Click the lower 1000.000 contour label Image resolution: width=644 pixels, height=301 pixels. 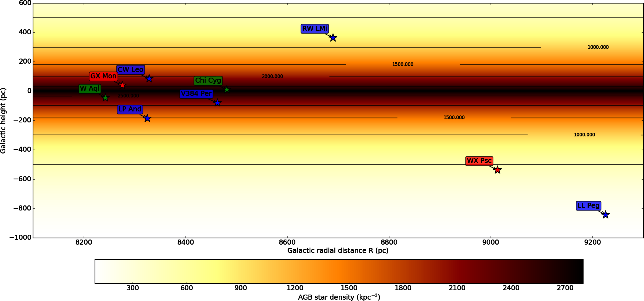(x=584, y=135)
